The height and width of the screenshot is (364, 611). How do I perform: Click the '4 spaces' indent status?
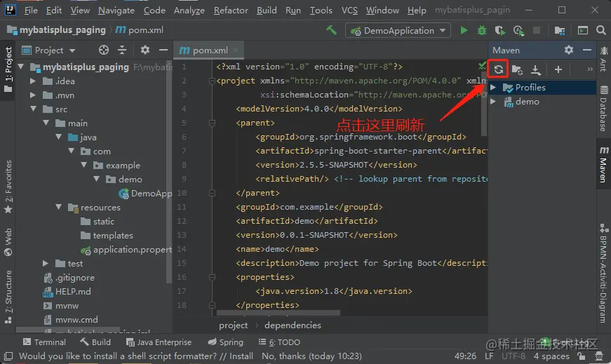[x=551, y=356]
